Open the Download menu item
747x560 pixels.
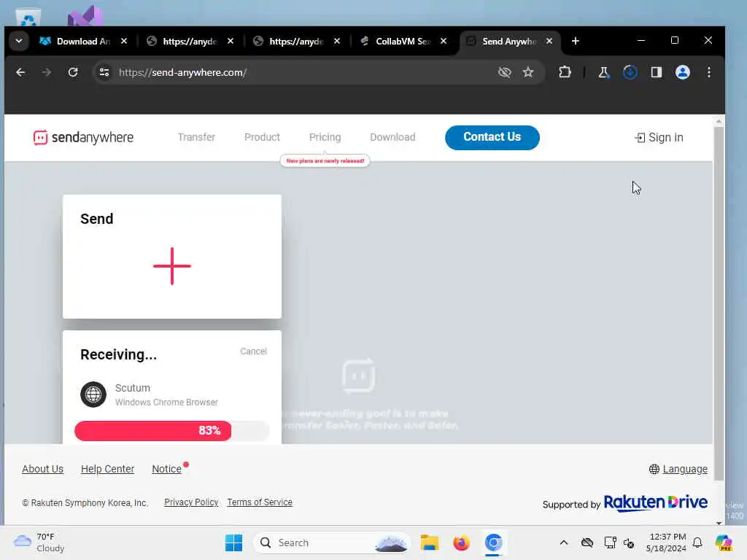[x=392, y=137]
